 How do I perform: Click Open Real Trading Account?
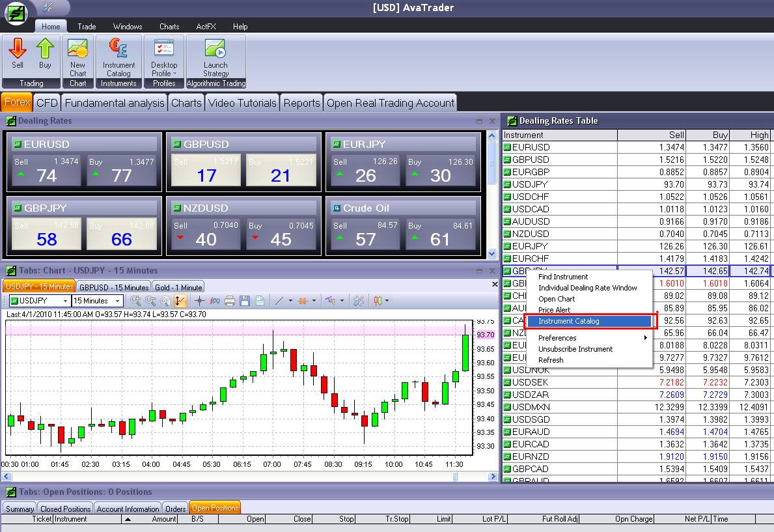pyautogui.click(x=391, y=103)
